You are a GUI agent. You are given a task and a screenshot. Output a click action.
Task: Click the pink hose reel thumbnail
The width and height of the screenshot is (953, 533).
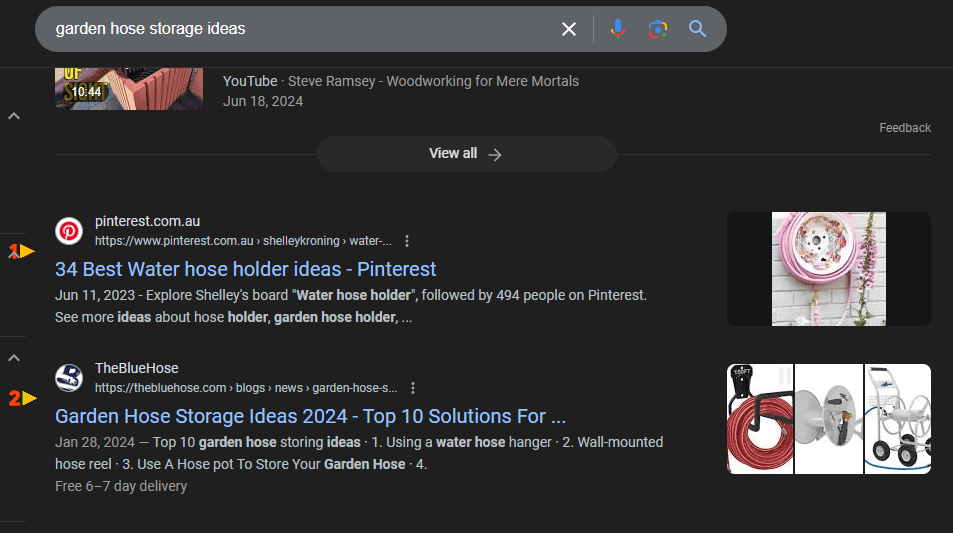click(x=828, y=268)
